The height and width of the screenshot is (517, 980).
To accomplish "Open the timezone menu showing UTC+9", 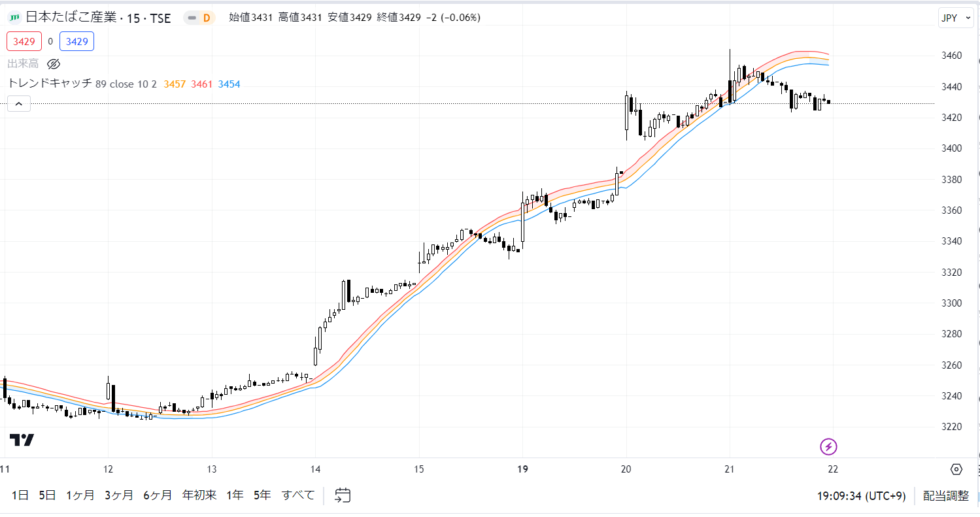I will pos(861,495).
